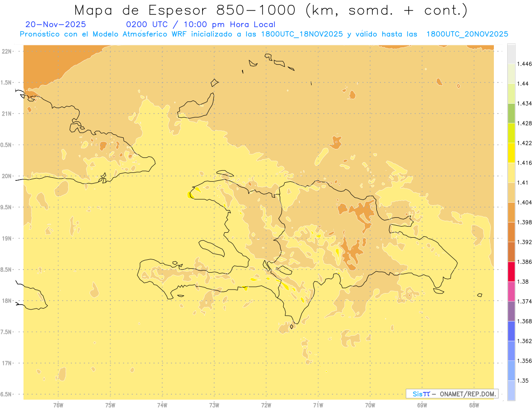Click the '69W' longitude label
Image resolution: width=532 pixels, height=411 pixels.
coord(422,405)
